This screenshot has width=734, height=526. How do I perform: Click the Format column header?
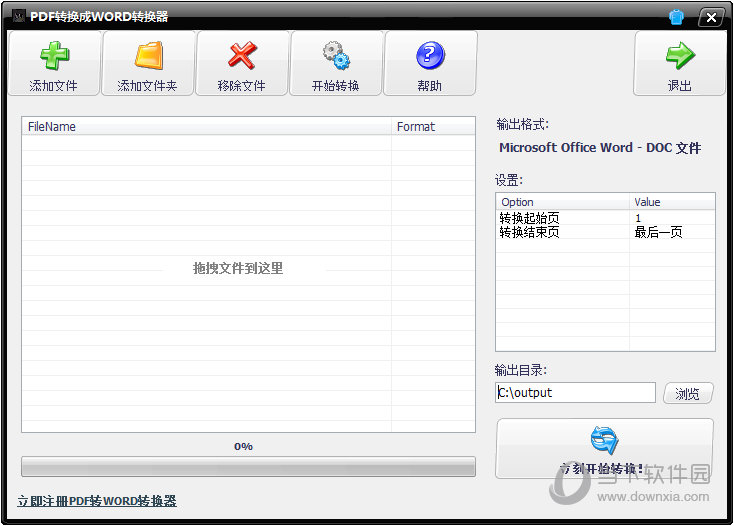pos(433,126)
